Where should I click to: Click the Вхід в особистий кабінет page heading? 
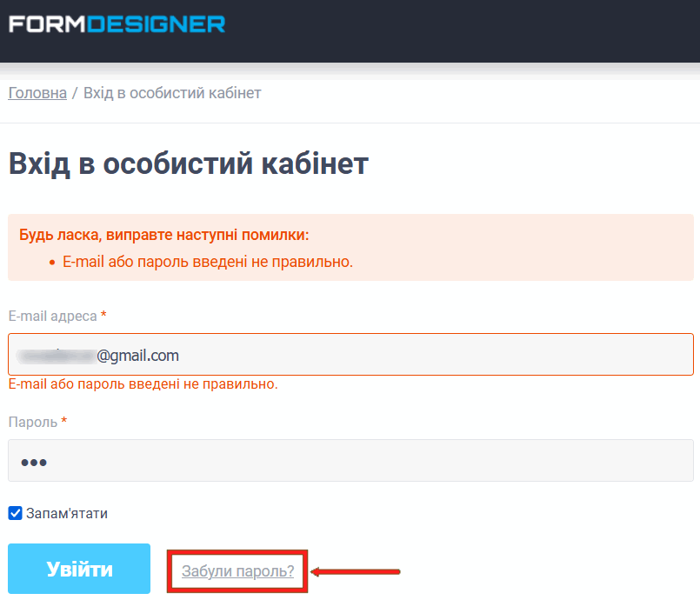tap(187, 163)
